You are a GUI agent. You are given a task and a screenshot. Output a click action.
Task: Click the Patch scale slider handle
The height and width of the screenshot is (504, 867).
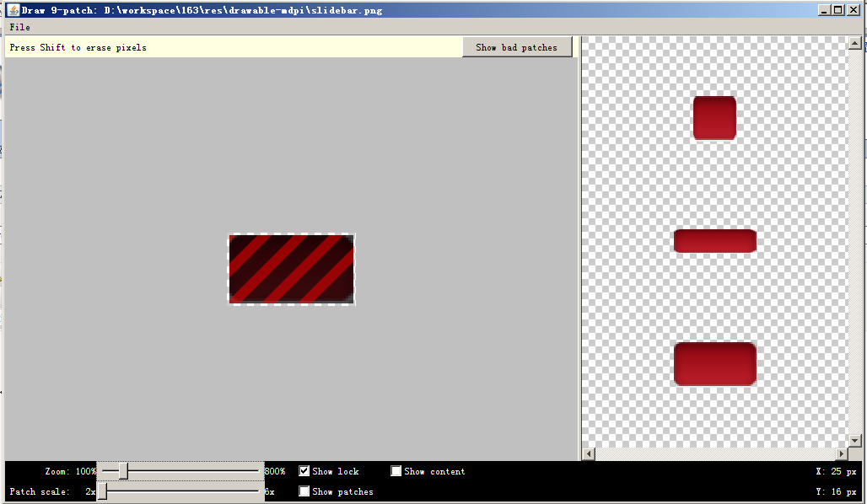[102, 491]
